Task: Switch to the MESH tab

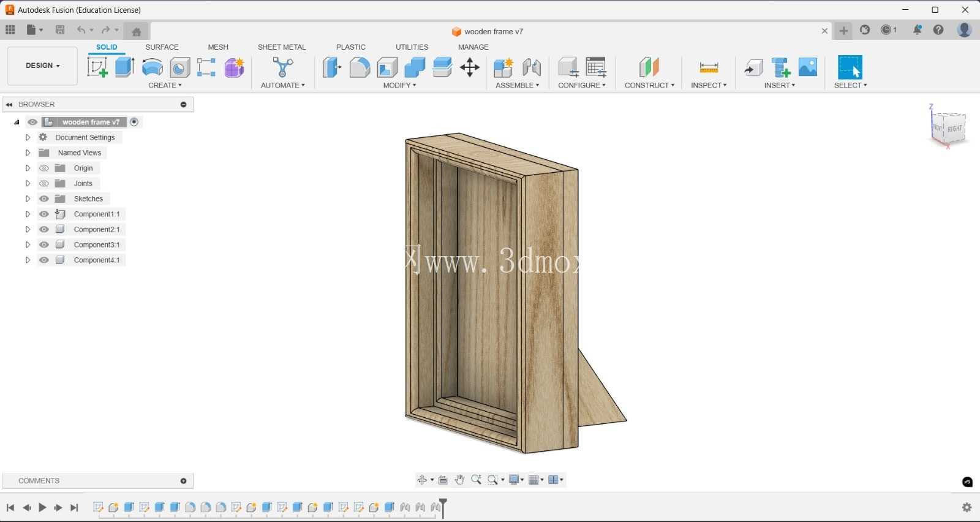Action: (x=218, y=47)
